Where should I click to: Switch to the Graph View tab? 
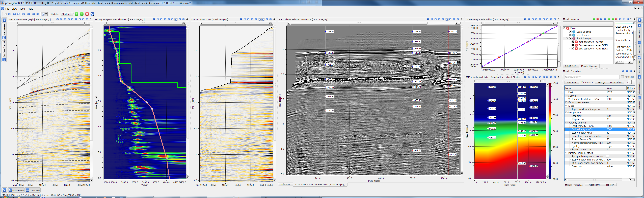pyautogui.click(x=571, y=66)
